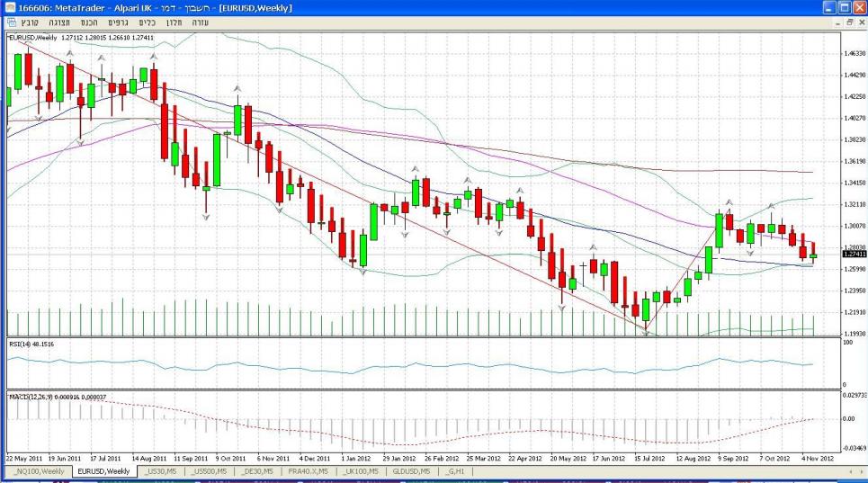
Task: Switch to the _US30,M5 chart tab
Action: click(x=160, y=470)
